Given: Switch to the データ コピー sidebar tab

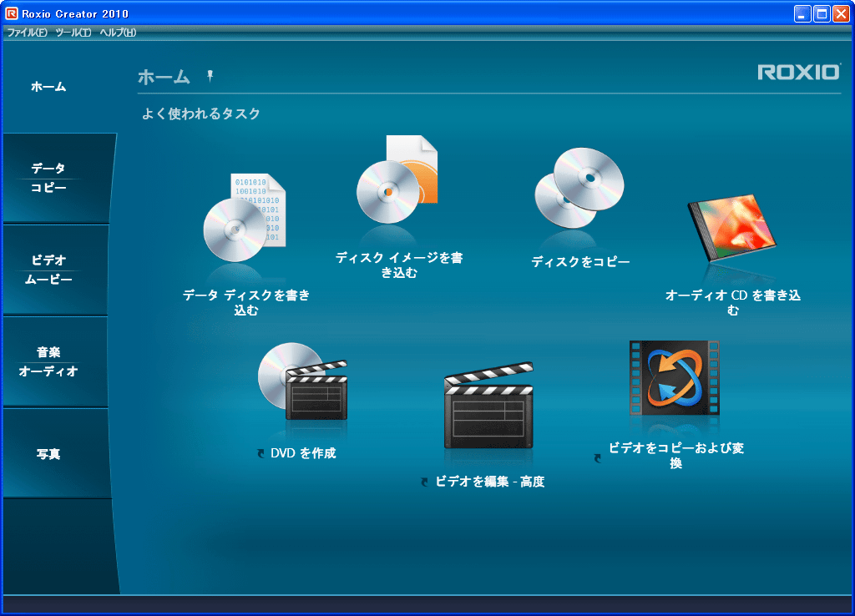Looking at the screenshot, I should pyautogui.click(x=58, y=178).
